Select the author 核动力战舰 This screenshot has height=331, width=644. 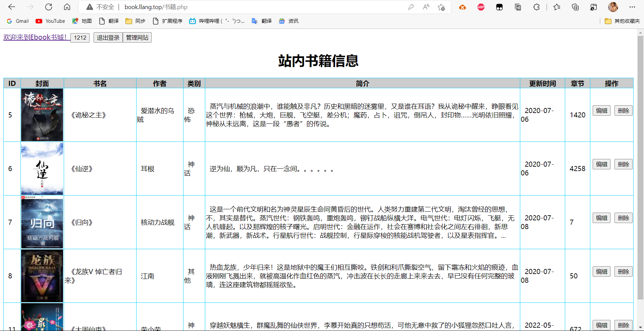(158, 222)
